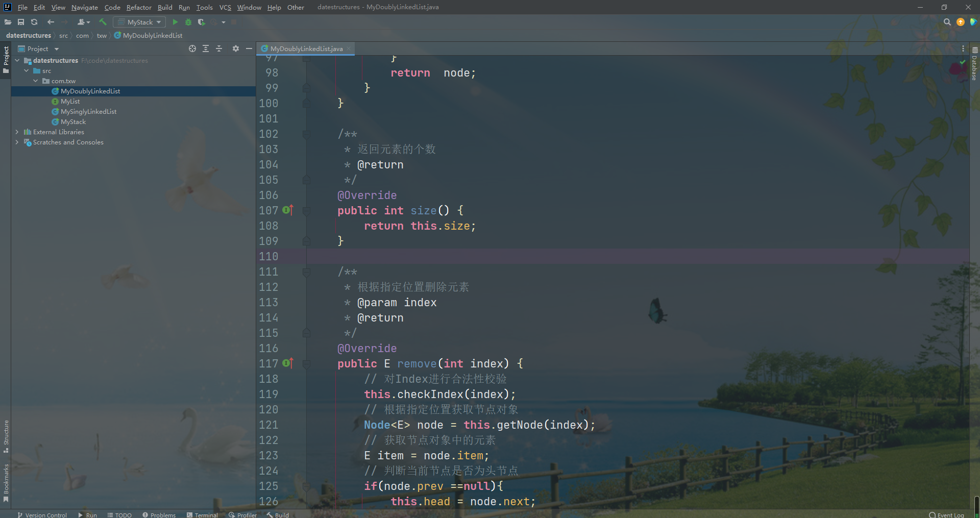Reload all files from disk
Screen dimensions: 980x518
(34, 22)
